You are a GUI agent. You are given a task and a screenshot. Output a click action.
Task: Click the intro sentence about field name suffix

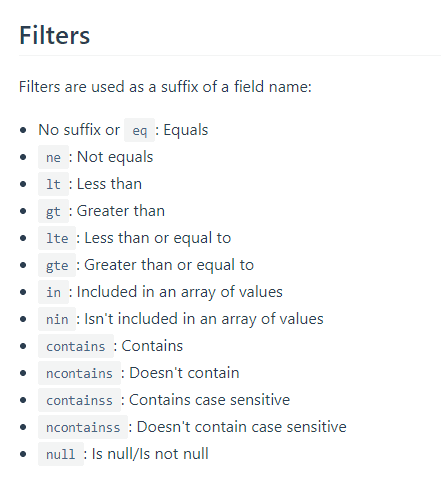pyautogui.click(x=165, y=87)
